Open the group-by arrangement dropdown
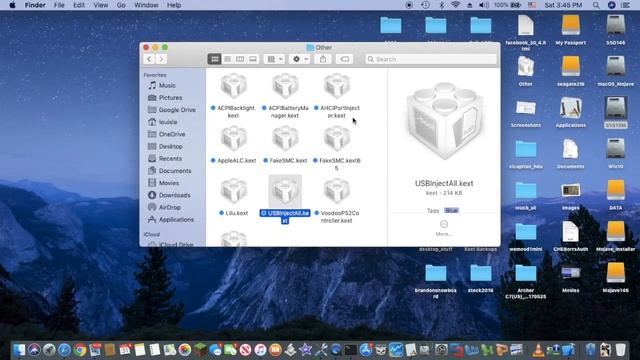 274,59
